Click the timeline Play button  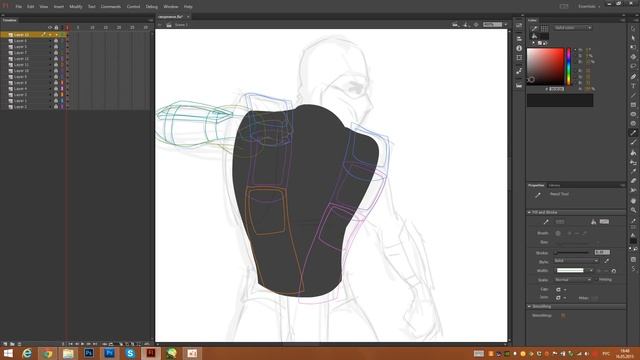82,344
